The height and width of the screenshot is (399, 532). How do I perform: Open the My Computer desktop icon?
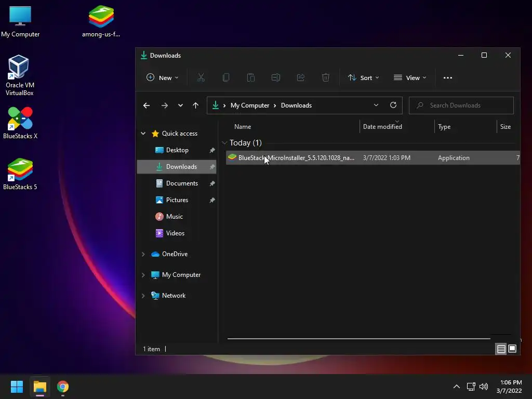20,21
